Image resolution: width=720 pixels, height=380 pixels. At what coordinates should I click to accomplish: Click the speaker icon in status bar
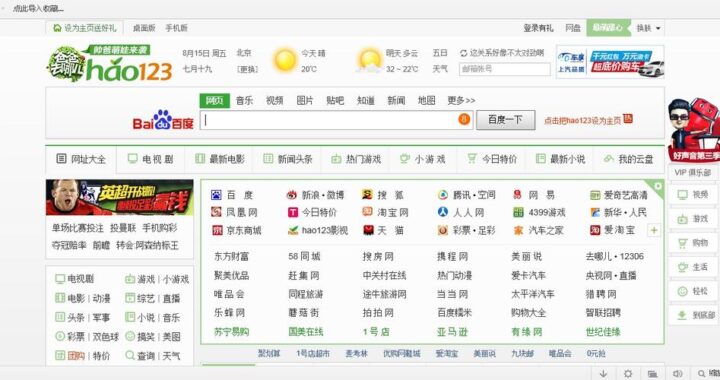pyautogui.click(x=677, y=374)
